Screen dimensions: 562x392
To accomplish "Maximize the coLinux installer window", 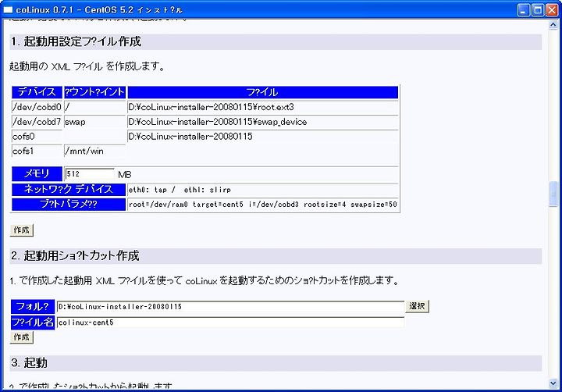I will 538,10.
